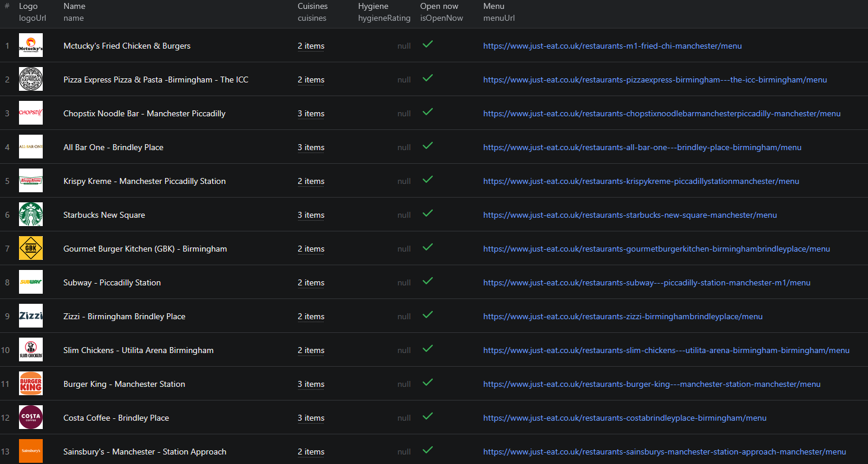Open the Mctucky's Fried Chicken menu link

click(x=613, y=46)
